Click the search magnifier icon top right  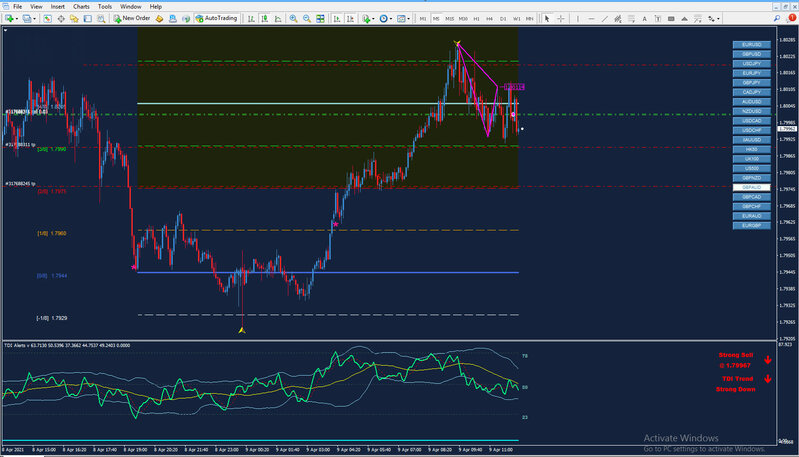pos(777,18)
